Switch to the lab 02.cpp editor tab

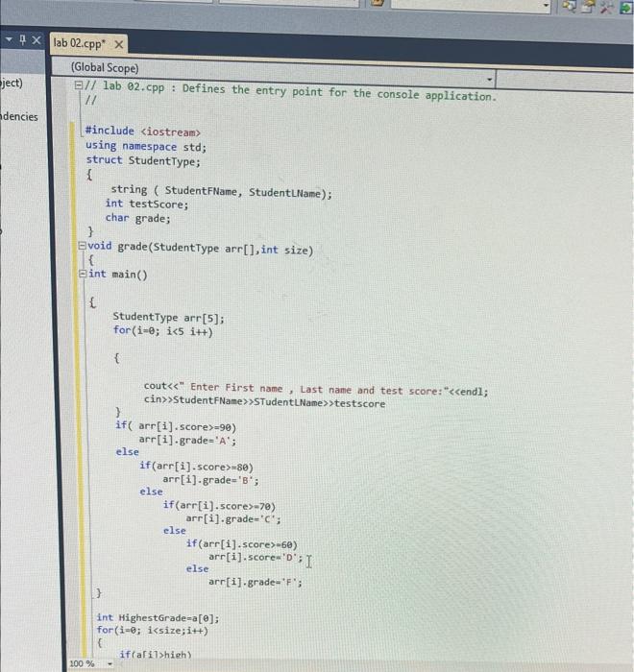point(79,43)
